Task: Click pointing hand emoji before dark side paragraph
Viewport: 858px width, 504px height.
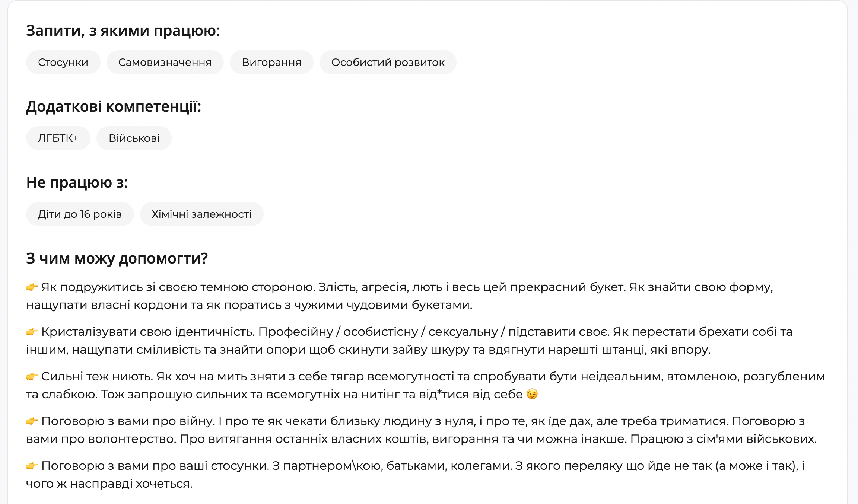Action: [x=32, y=287]
